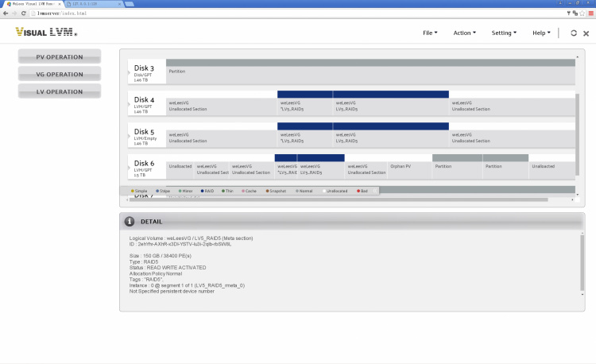
Task: Expand the Setting dropdown menu
Action: (504, 33)
